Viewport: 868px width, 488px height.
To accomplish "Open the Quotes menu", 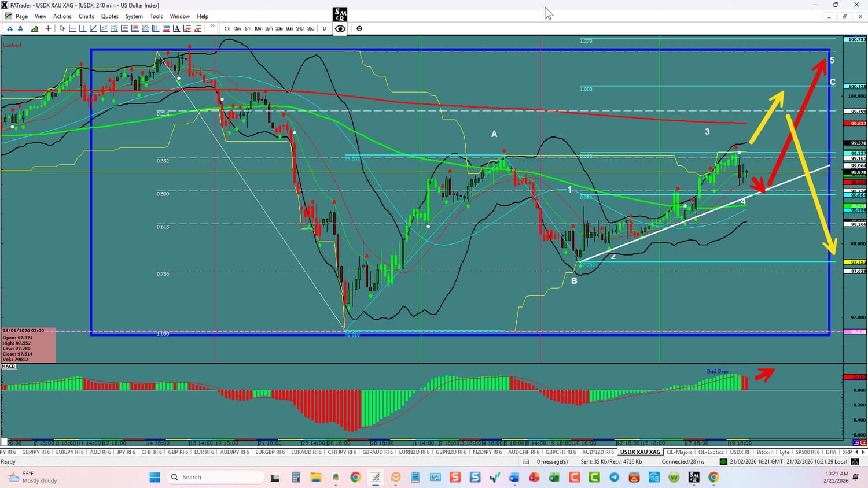I will tap(109, 16).
